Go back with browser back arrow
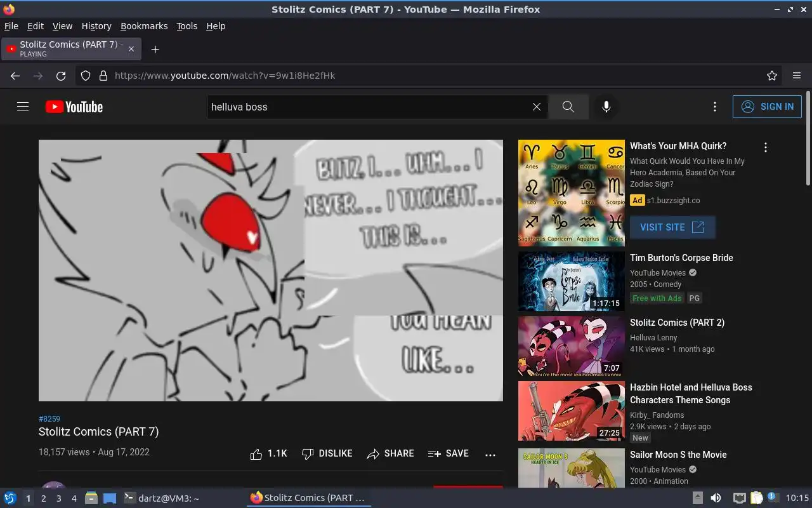Image resolution: width=812 pixels, height=508 pixels. click(15, 76)
